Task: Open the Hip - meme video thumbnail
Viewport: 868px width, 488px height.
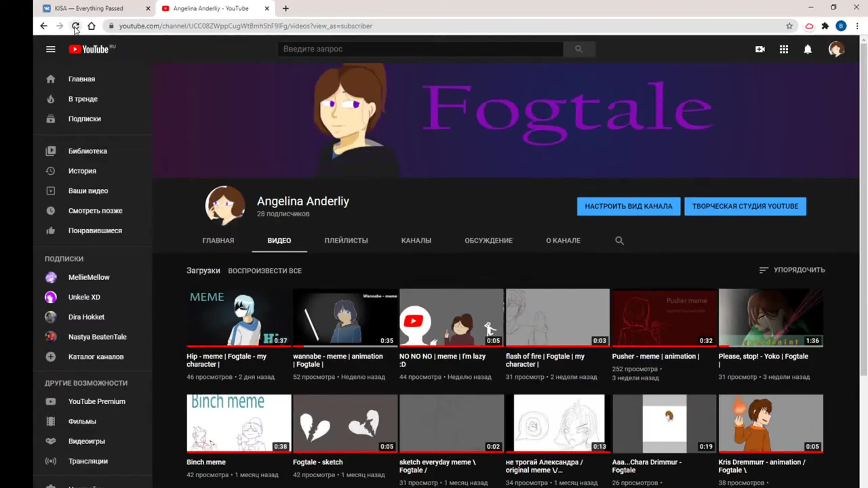Action: pos(239,317)
